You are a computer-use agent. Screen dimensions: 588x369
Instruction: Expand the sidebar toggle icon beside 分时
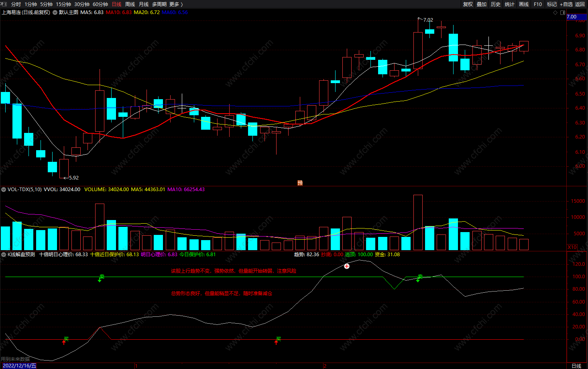4,4
